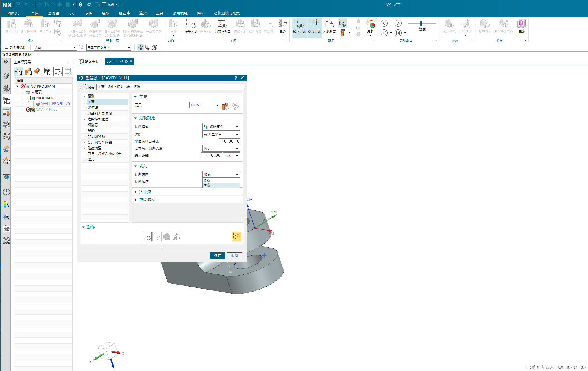Screen dimensions: 588x371
Task: Click create new tool icon beside NONE
Action: [225, 106]
